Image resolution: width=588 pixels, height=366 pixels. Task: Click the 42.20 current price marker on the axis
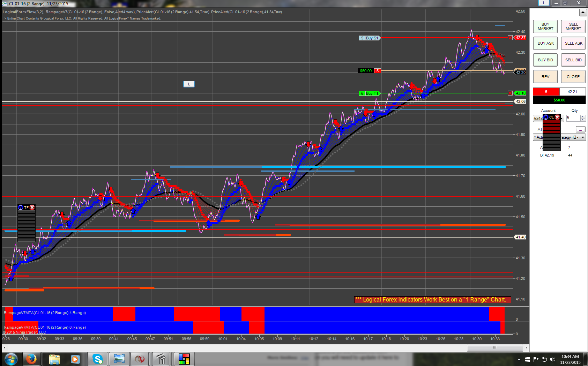pyautogui.click(x=521, y=73)
